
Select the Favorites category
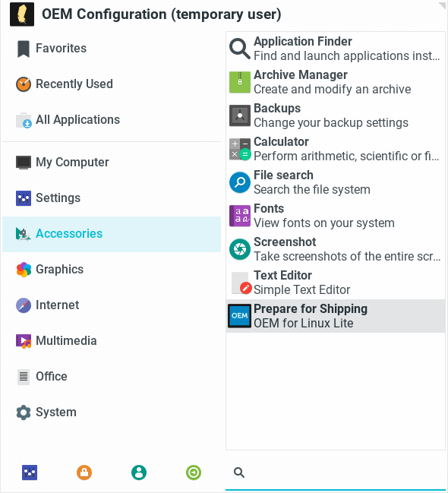point(112,49)
